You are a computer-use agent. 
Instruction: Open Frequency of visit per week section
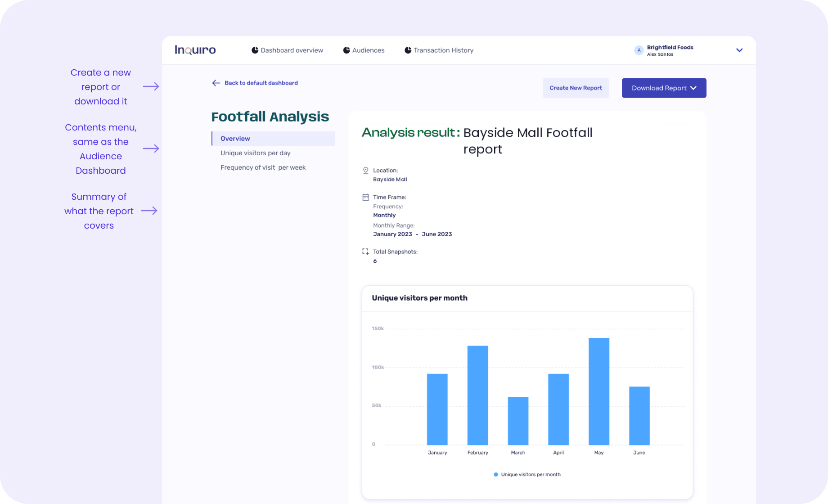coord(263,167)
